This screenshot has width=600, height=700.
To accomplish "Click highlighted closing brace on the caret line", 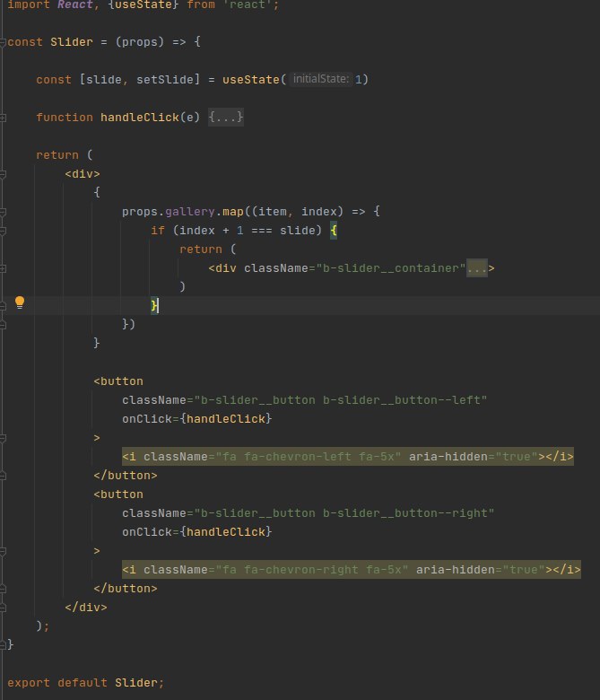I will [154, 306].
